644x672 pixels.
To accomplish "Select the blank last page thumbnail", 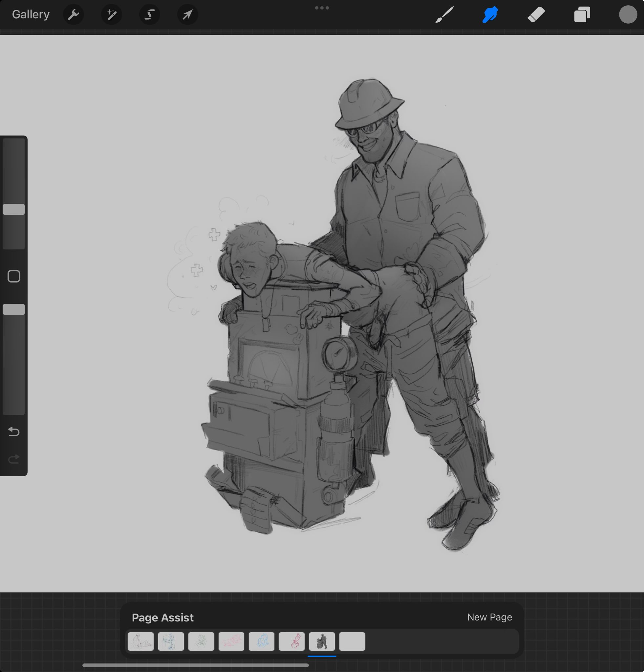I will (x=352, y=641).
